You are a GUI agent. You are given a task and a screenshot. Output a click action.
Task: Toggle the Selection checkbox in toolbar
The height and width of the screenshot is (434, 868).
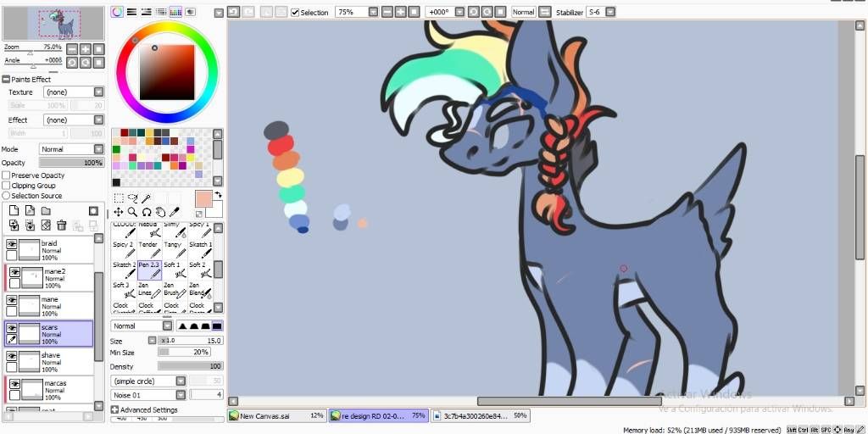[295, 12]
